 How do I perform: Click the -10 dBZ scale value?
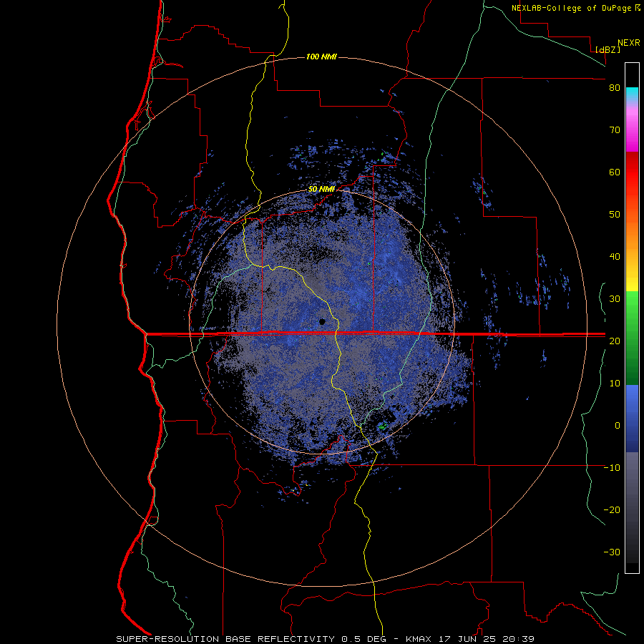tap(612, 468)
